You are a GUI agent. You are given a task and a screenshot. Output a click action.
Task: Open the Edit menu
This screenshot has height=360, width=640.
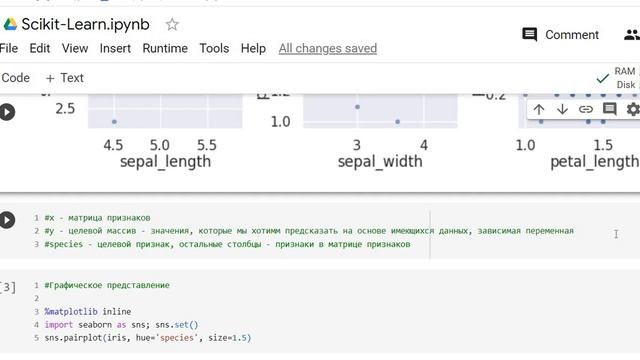tap(40, 48)
